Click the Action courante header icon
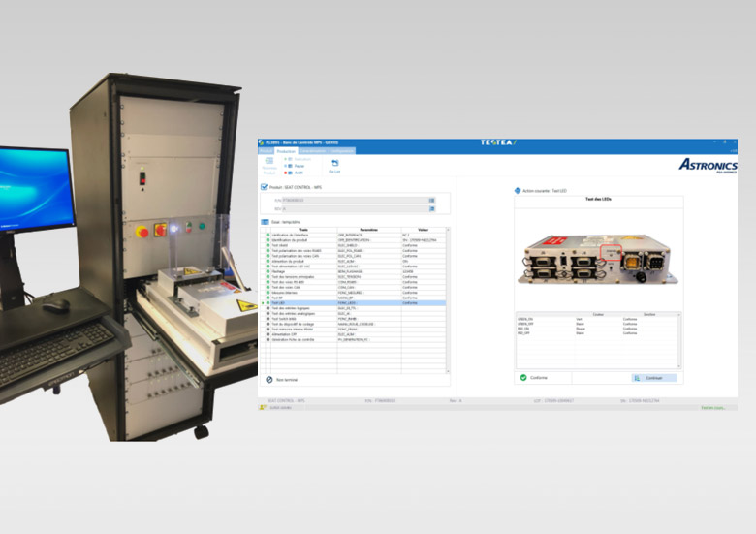756x534 pixels. point(518,190)
